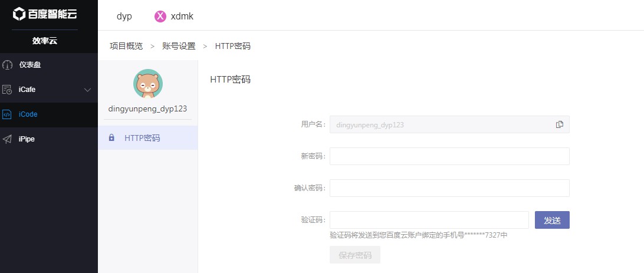Viewport: 644px width, 273px height.
Task: Click the iPipe paper plane icon
Action: click(x=7, y=139)
